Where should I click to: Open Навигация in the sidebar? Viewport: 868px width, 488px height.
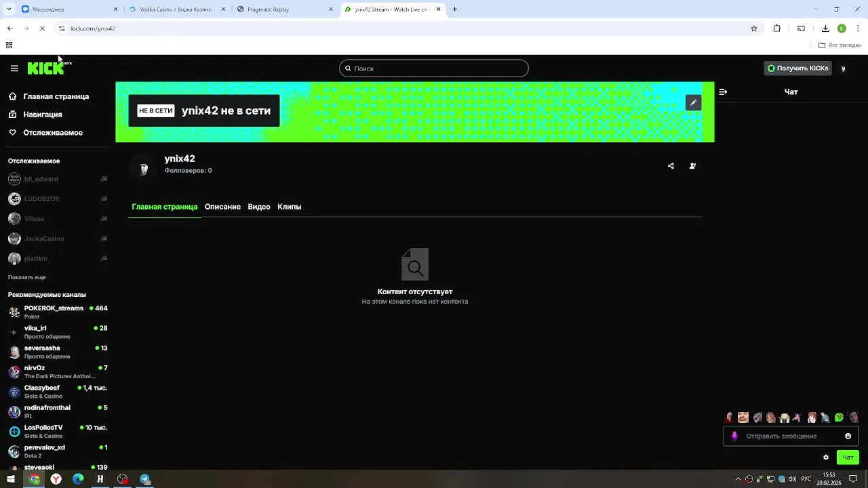pos(42,115)
